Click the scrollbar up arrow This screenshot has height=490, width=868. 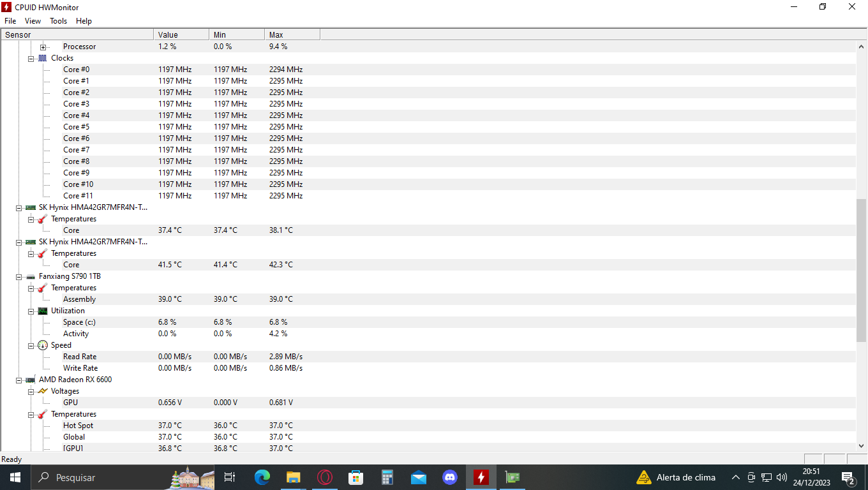tap(862, 47)
